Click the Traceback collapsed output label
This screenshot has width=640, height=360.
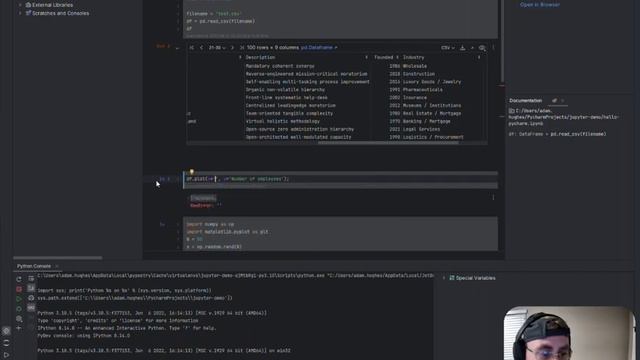[203, 198]
